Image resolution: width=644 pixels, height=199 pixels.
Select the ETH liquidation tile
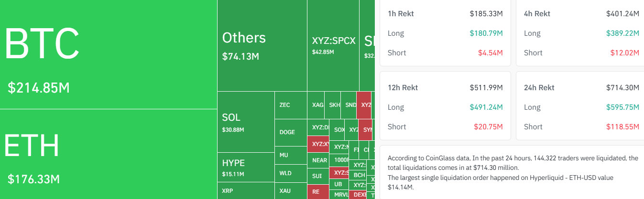pos(109,154)
